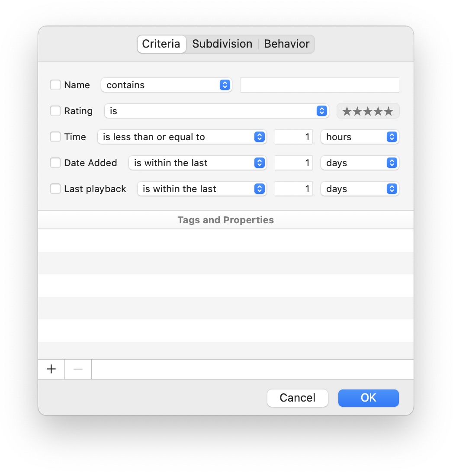Enable the Name criterion checkbox
Viewport: 456px width, 476px height.
[x=55, y=85]
